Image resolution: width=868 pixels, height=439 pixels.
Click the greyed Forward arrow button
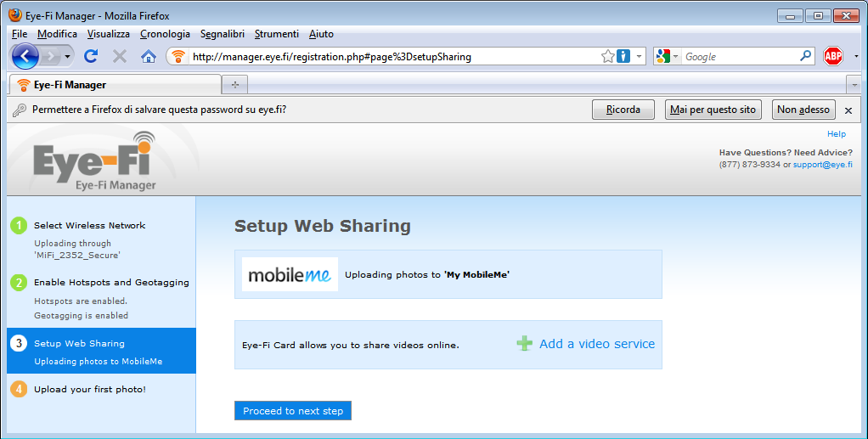(x=50, y=56)
